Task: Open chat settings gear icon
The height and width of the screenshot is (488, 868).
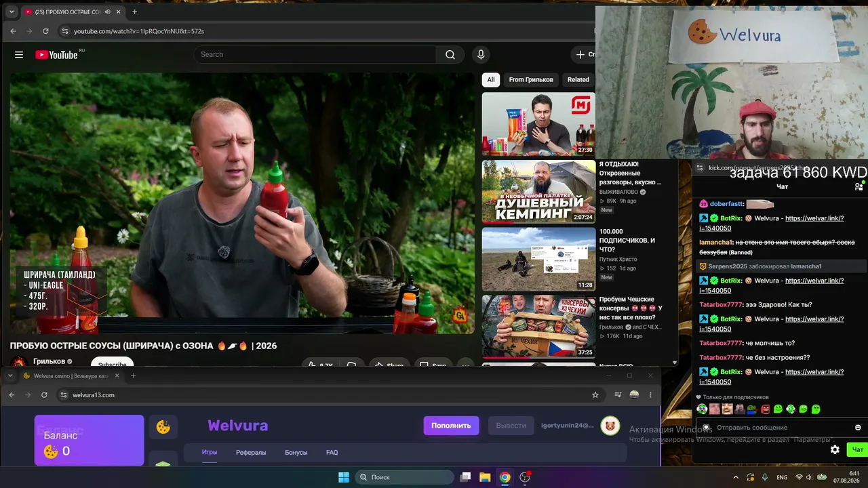Action: 835,449
